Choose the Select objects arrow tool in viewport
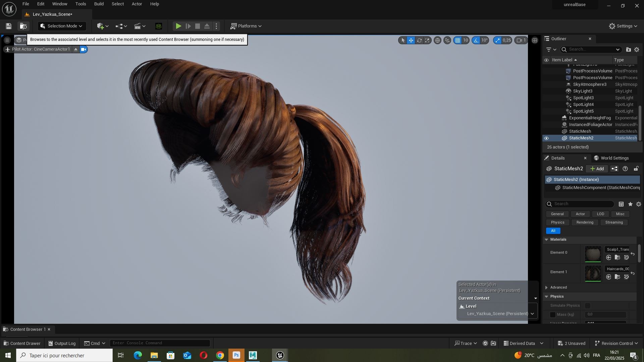 [403, 40]
